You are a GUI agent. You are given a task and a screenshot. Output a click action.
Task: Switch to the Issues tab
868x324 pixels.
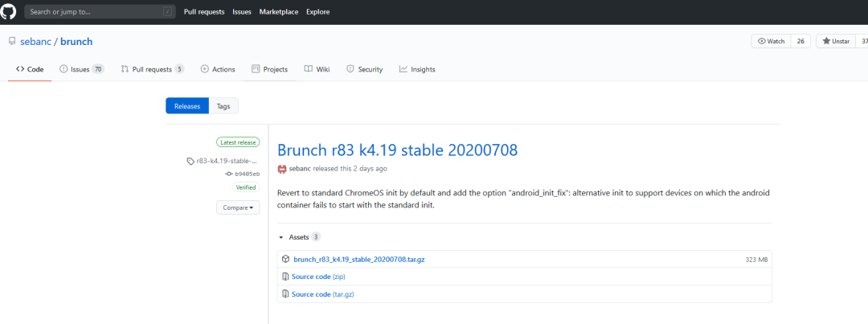(x=81, y=69)
